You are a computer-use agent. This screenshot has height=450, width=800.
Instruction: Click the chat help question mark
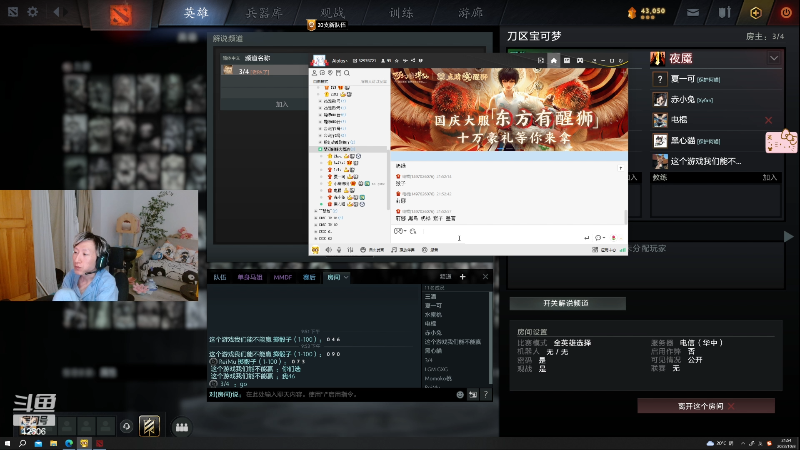pos(486,394)
